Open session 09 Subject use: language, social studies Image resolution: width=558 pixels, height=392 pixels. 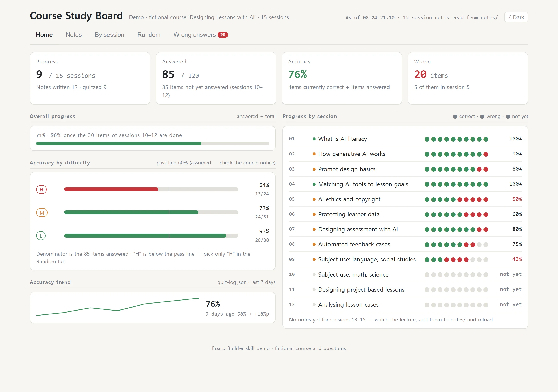click(x=405, y=259)
